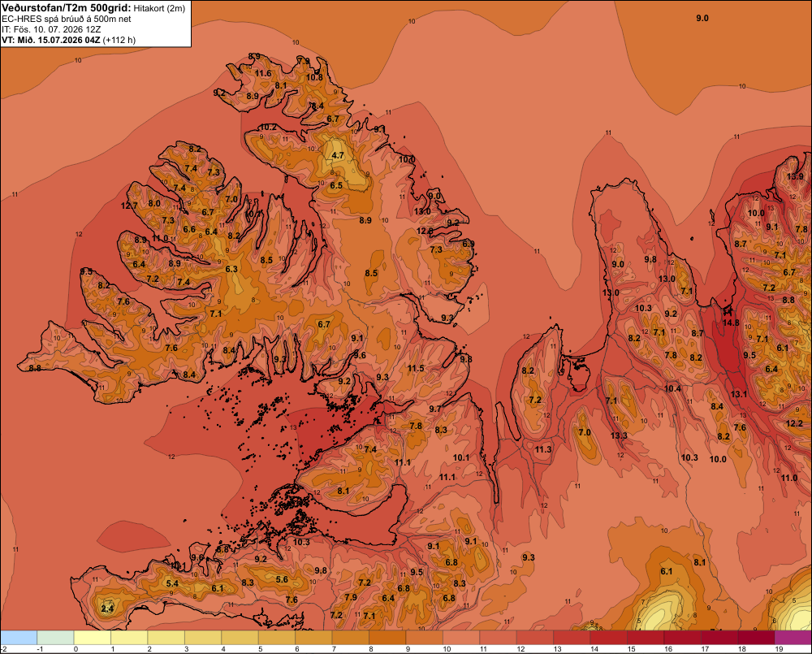Viewport: 812px width, 654px height.
Task: Select the 14.8 temperature value on the map
Action: [x=731, y=323]
